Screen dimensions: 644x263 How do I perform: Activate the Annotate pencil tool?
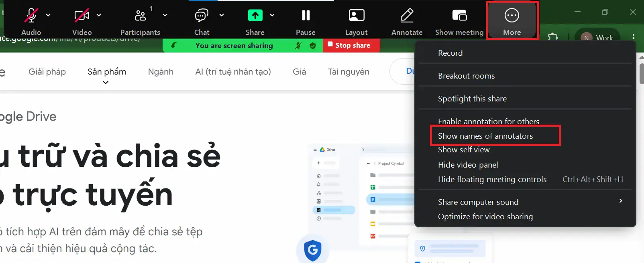click(407, 16)
